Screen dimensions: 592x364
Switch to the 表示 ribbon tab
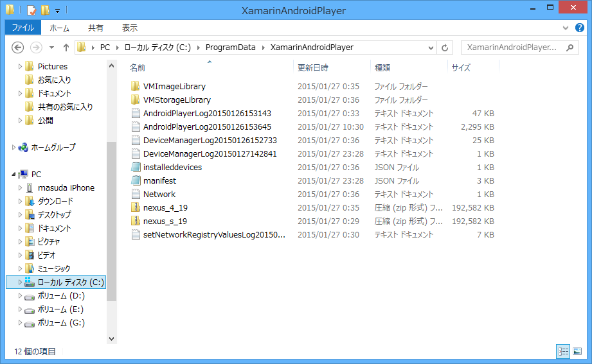[x=130, y=28]
